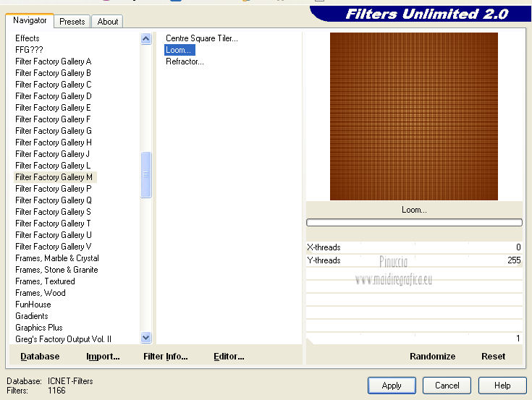
Task: Open the Editor...
Action: [x=229, y=357]
